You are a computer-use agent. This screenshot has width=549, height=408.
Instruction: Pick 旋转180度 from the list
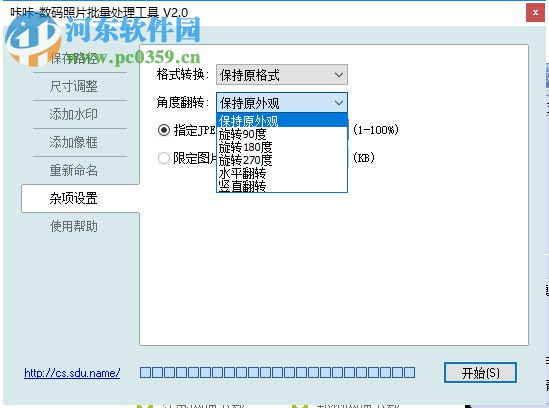click(282, 147)
